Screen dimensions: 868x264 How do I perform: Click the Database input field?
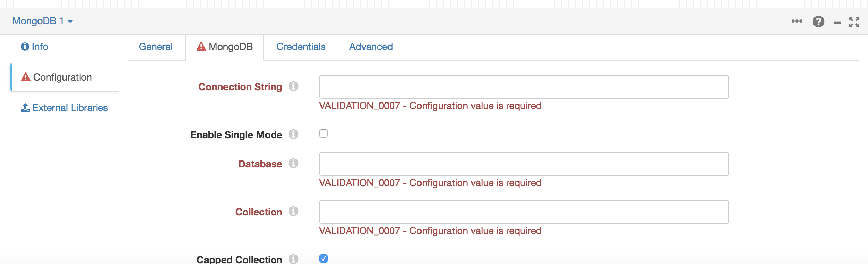click(524, 164)
